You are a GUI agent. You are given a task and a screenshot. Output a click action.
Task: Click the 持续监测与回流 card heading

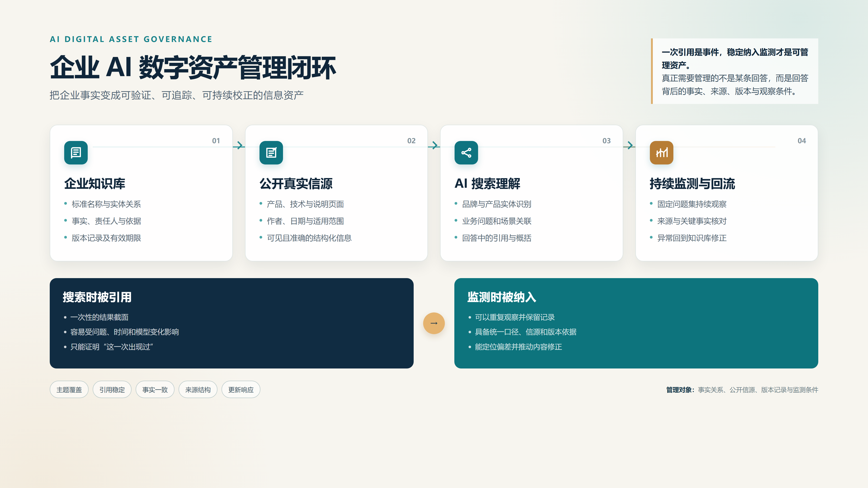(x=692, y=183)
